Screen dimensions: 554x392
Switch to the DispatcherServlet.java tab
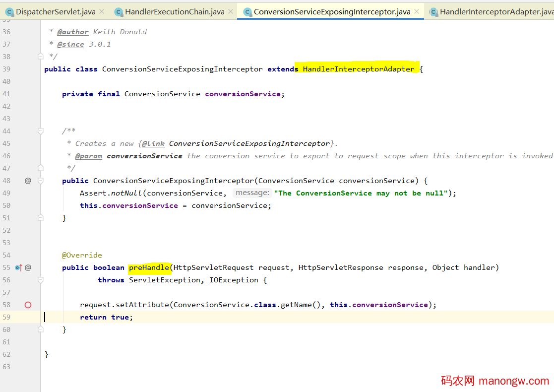click(x=56, y=11)
